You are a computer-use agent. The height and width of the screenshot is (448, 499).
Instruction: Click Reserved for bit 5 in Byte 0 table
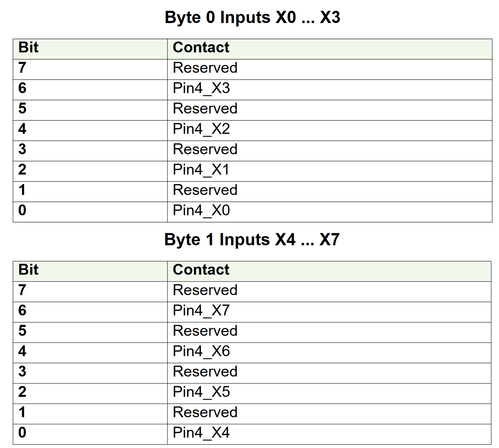pos(205,109)
